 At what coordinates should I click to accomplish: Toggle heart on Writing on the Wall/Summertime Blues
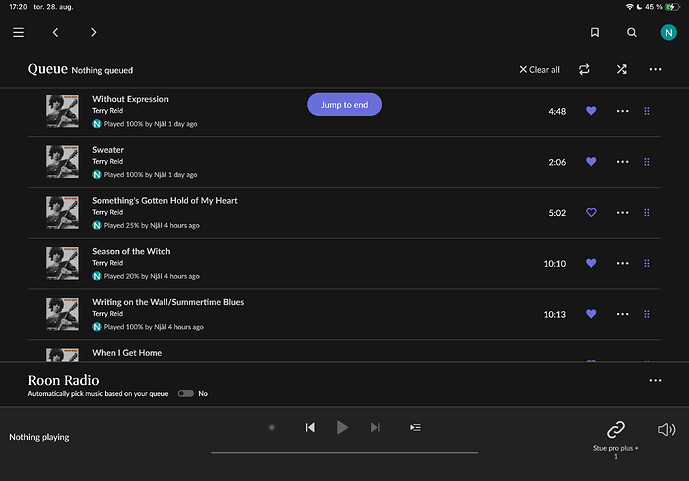tap(591, 314)
